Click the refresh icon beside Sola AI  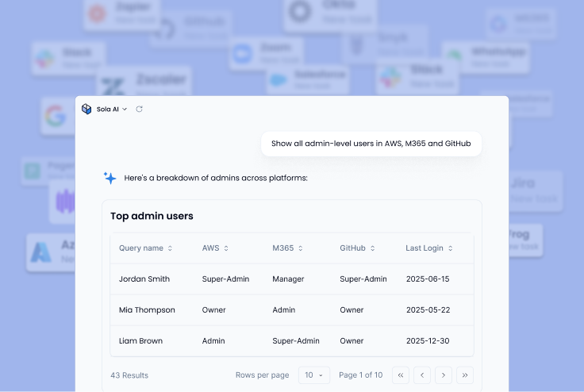click(x=140, y=110)
